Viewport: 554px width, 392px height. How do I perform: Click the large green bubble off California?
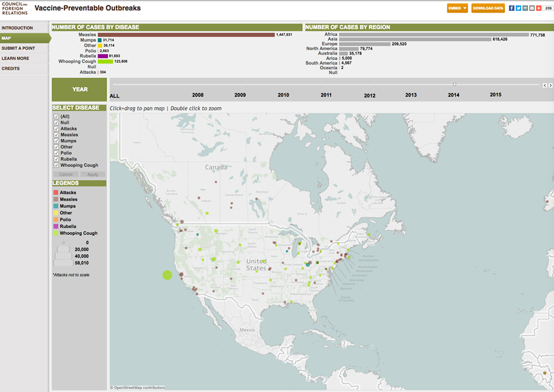[167, 275]
